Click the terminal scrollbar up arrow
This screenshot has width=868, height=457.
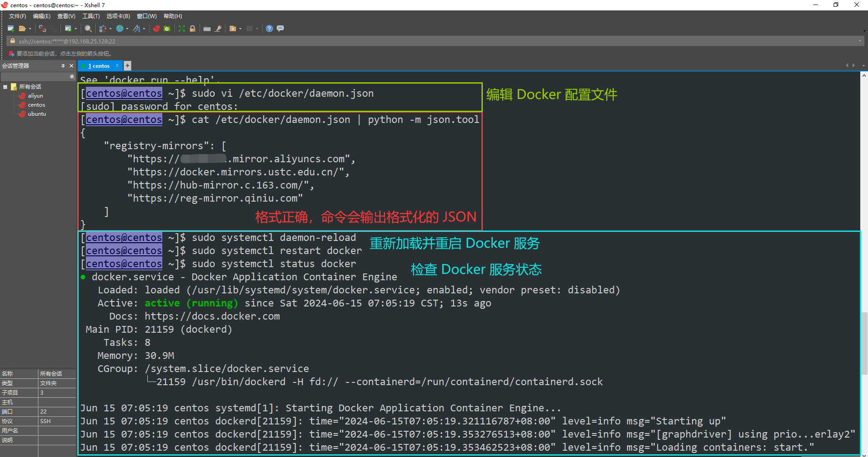pyautogui.click(x=864, y=75)
